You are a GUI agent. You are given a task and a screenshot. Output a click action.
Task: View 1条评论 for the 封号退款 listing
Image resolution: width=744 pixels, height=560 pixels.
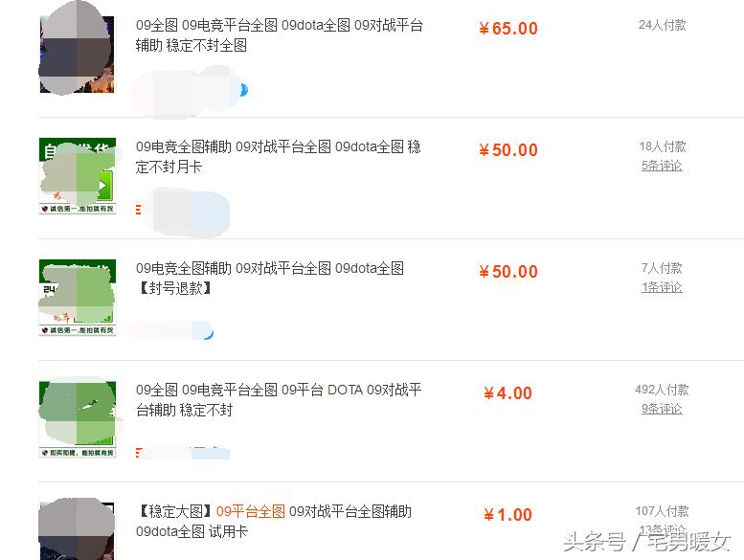coord(662,287)
